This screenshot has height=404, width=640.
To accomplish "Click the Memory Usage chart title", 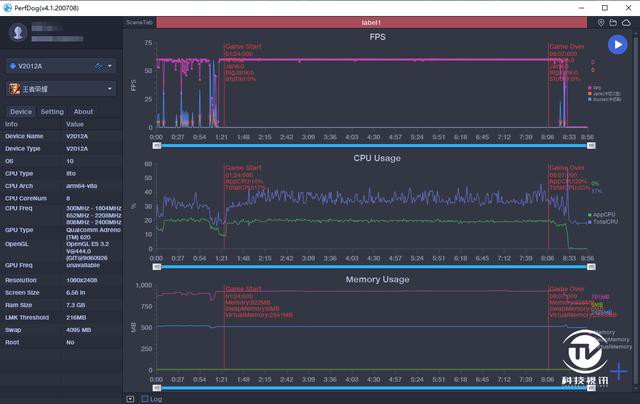I will point(377,280).
